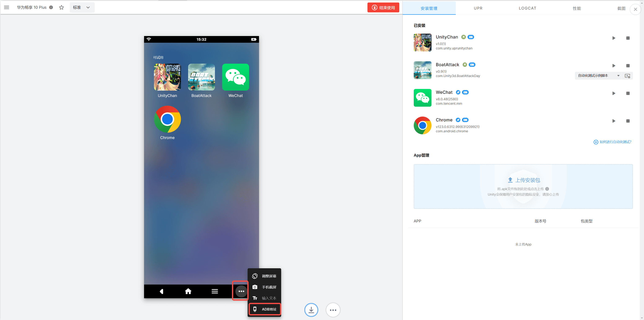Expand the 自动化测试示例脚本 dropdown
The image size is (644, 320).
599,76
